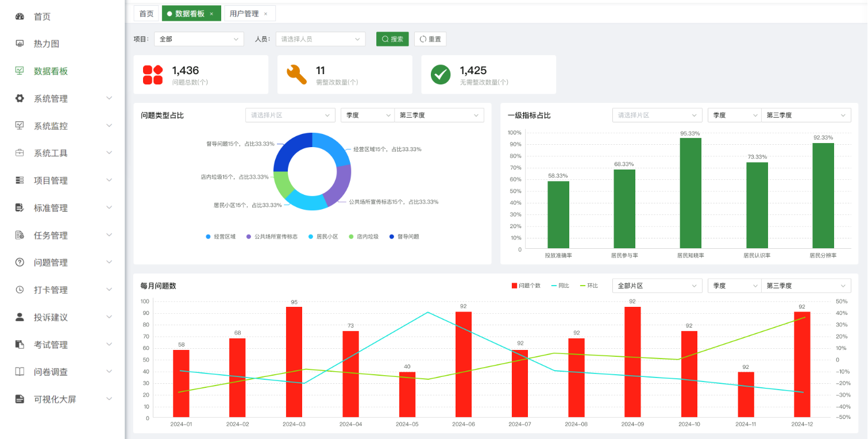868x439 pixels.
Task: Close the 数据看板 tab
Action: (x=211, y=13)
